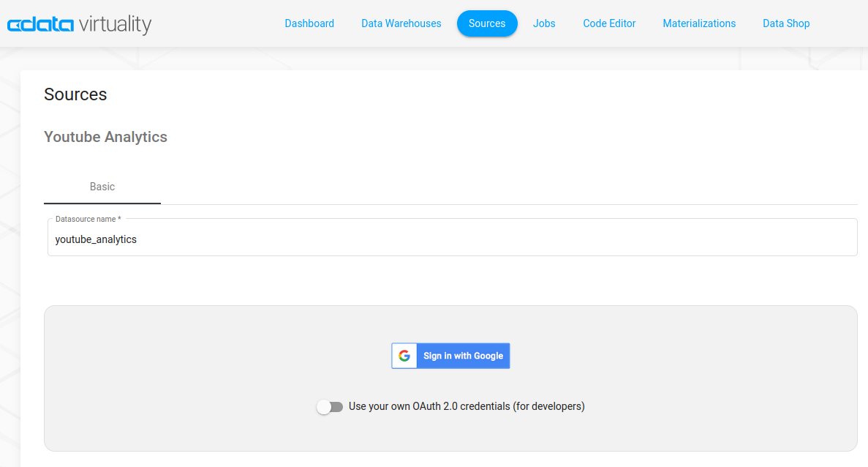This screenshot has width=868, height=467.
Task: Go to Data Warehouses
Action: pos(401,23)
